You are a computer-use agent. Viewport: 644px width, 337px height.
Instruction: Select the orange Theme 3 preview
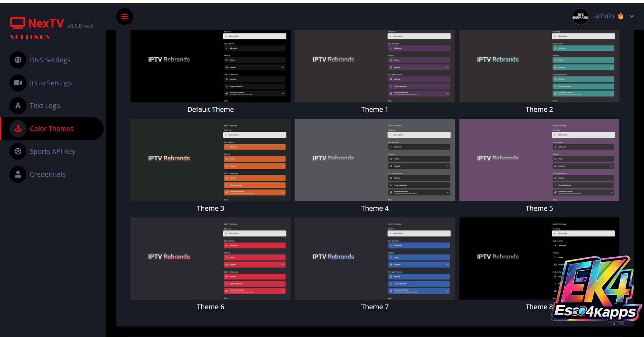click(x=210, y=160)
